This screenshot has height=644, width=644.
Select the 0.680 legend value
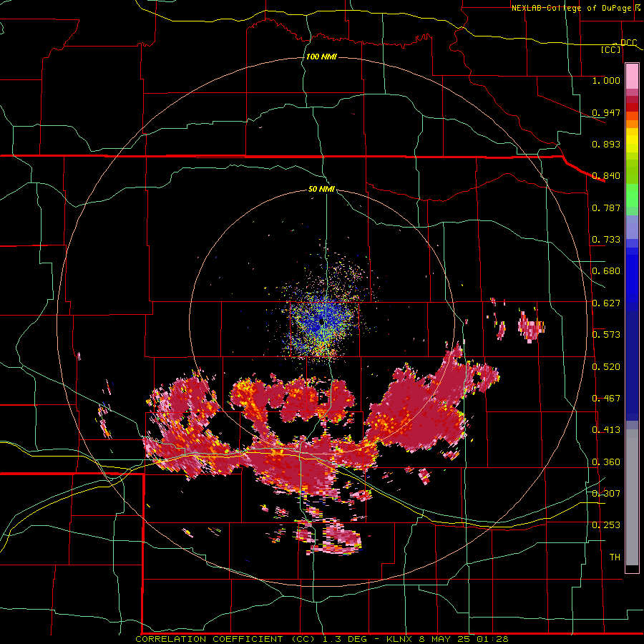click(606, 271)
